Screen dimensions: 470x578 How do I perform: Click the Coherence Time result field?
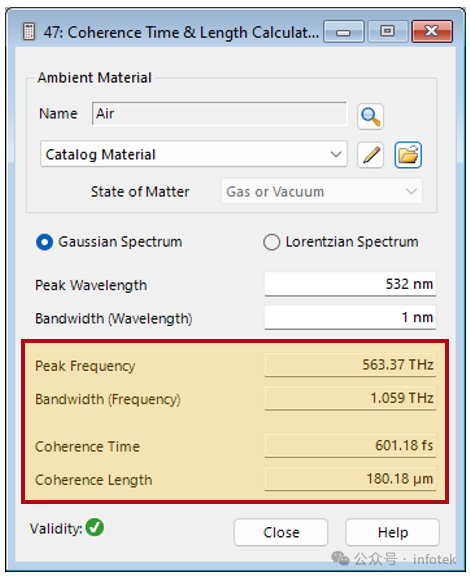[350, 446]
